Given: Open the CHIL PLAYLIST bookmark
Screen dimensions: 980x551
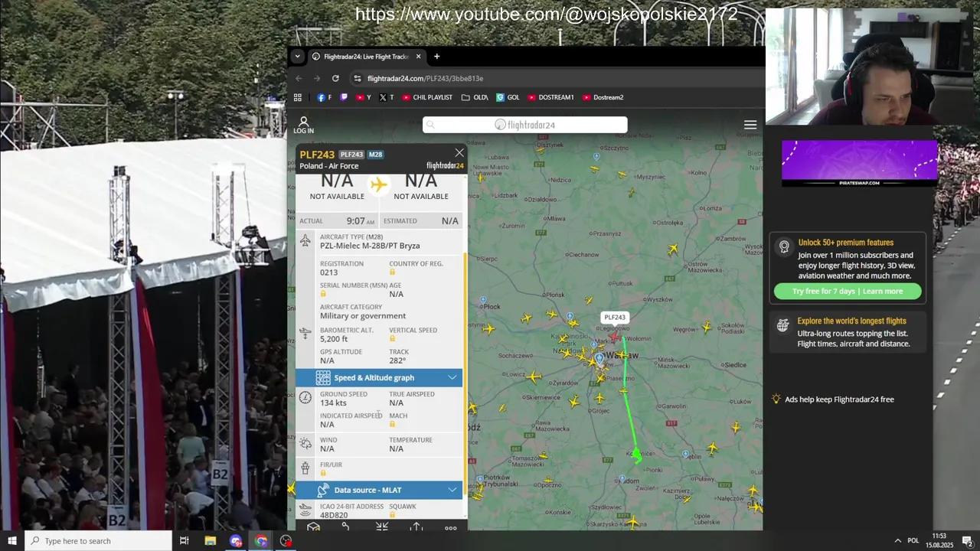Looking at the screenshot, I should [x=427, y=97].
